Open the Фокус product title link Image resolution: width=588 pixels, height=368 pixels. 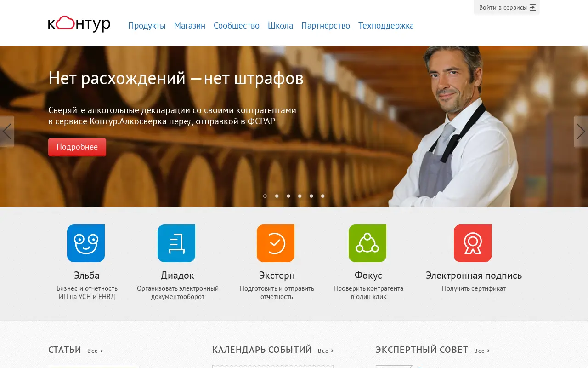click(x=368, y=276)
